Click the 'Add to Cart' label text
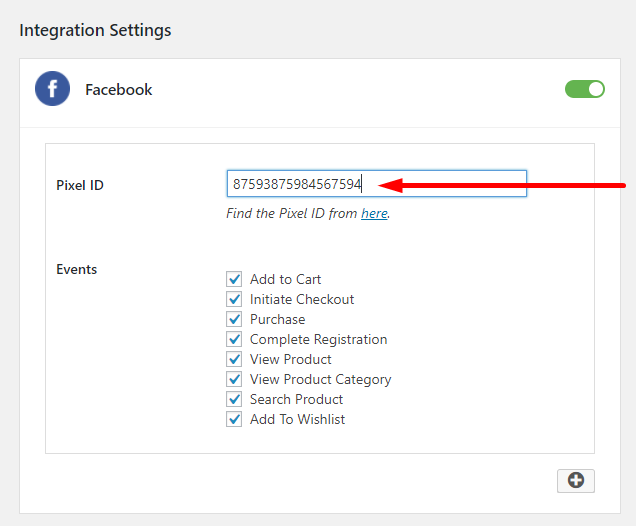The image size is (636, 526). (x=285, y=279)
